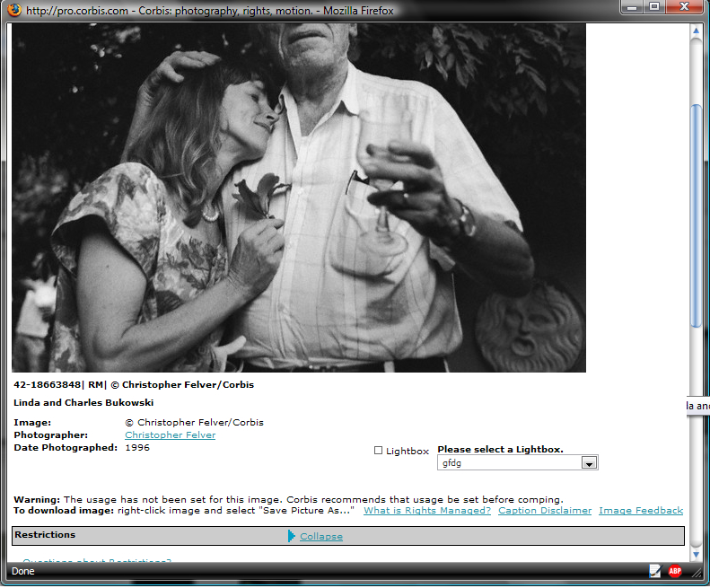The image size is (710, 588).
Task: Click the Bukowski photograph
Action: pos(299,198)
